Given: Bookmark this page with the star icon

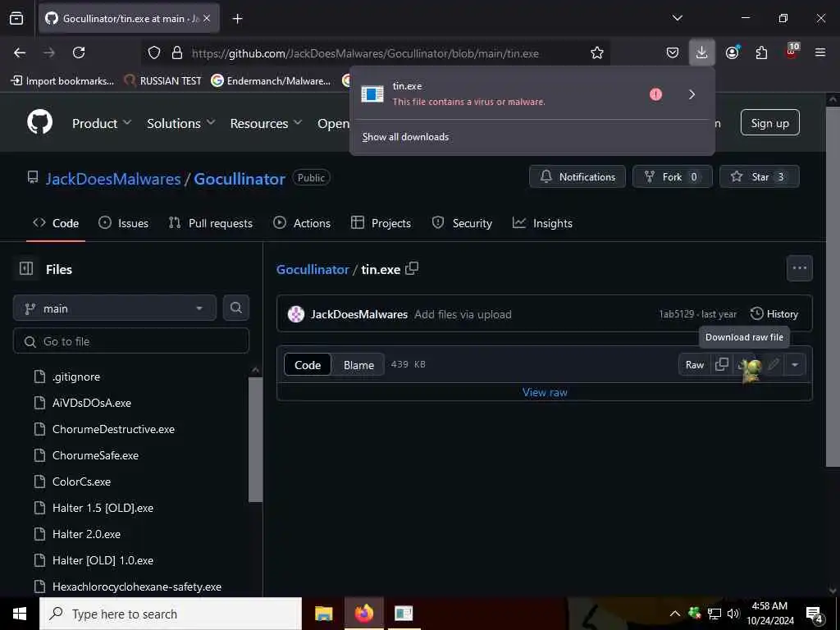Looking at the screenshot, I should [x=597, y=53].
